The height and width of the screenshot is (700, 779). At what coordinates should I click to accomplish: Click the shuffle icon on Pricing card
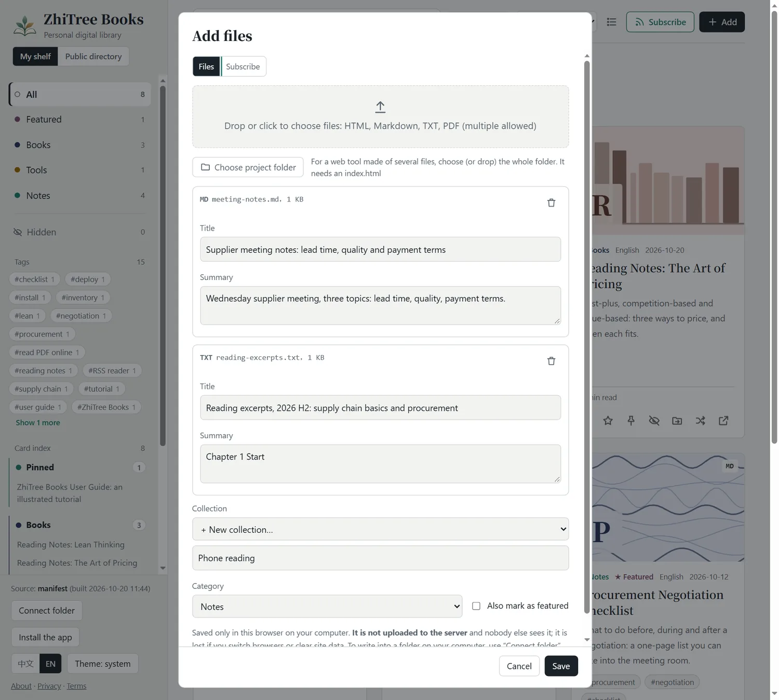(700, 421)
